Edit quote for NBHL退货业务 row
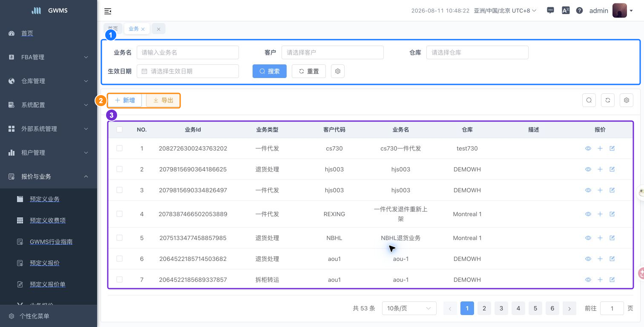This screenshot has height=327, width=644. coord(612,238)
